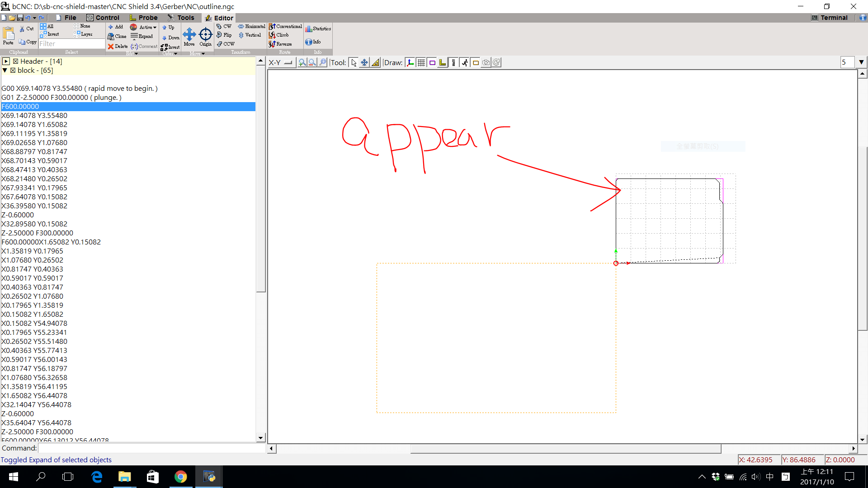Open the Terminal tab

pos(830,18)
